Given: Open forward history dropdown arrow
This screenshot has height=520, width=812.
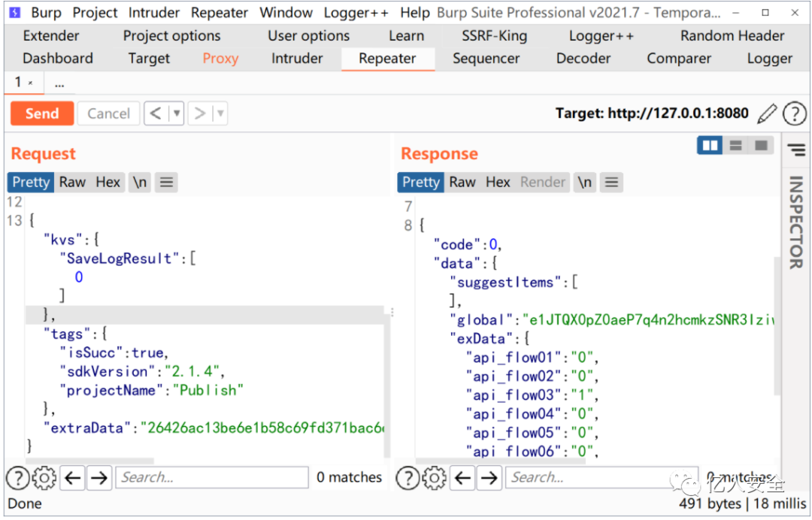Looking at the screenshot, I should (x=220, y=113).
